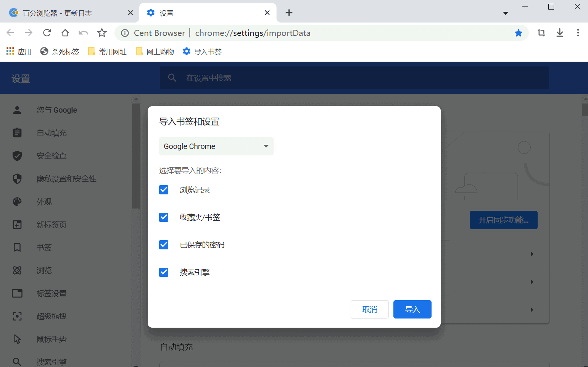Uncheck the 搜索引擎 checkbox in dialog

[x=164, y=272]
